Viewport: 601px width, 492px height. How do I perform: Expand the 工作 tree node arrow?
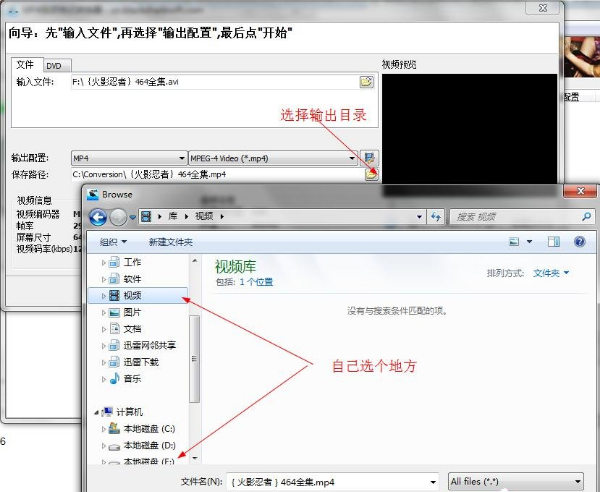[x=103, y=263]
